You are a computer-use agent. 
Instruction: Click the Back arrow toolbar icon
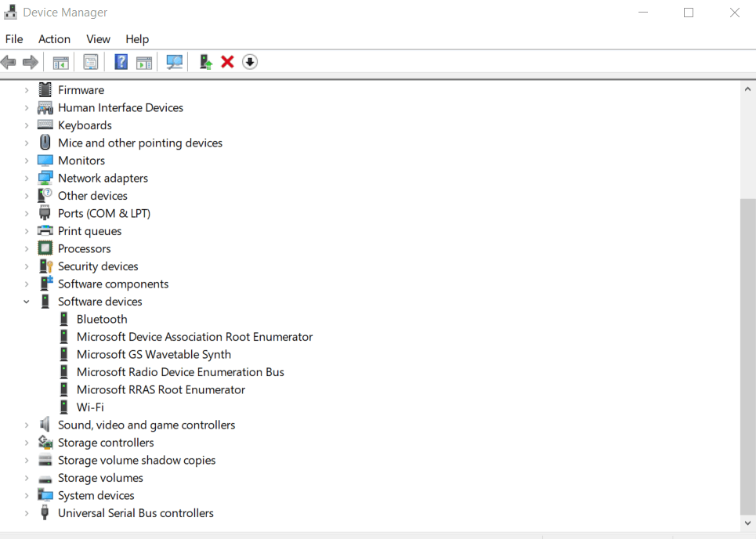click(x=9, y=62)
